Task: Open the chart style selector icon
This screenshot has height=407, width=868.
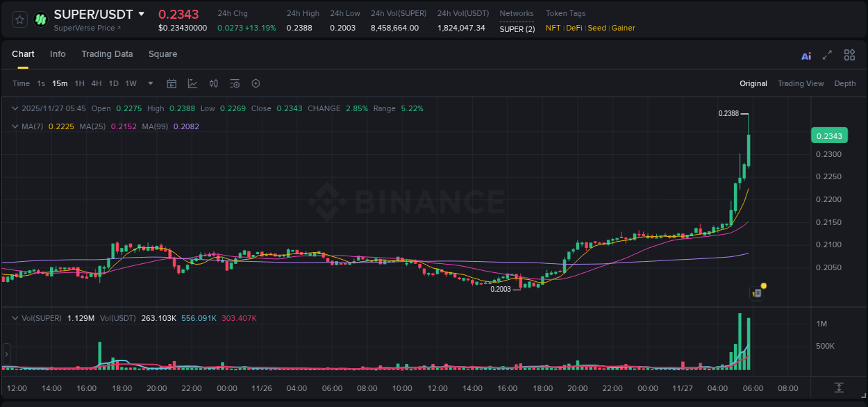Action: (192, 83)
